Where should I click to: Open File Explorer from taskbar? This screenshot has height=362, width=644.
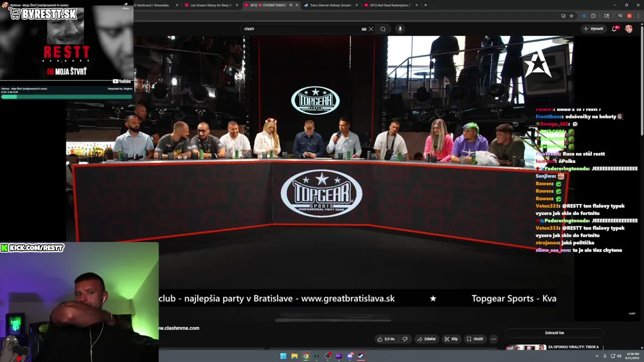[x=294, y=356]
